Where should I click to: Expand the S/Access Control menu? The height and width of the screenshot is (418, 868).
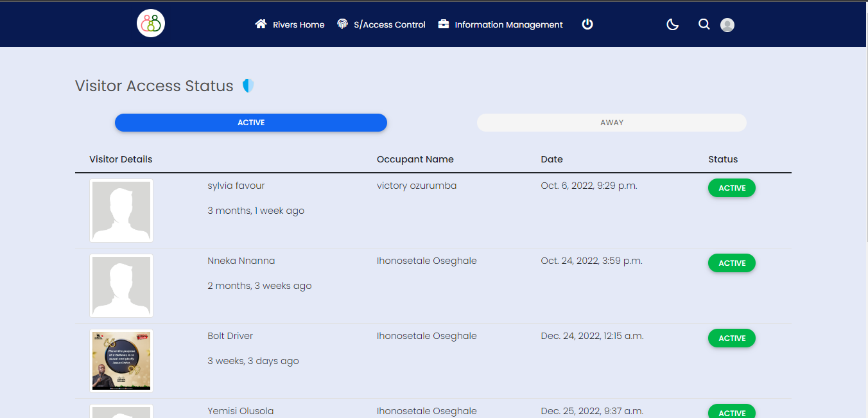[389, 24]
